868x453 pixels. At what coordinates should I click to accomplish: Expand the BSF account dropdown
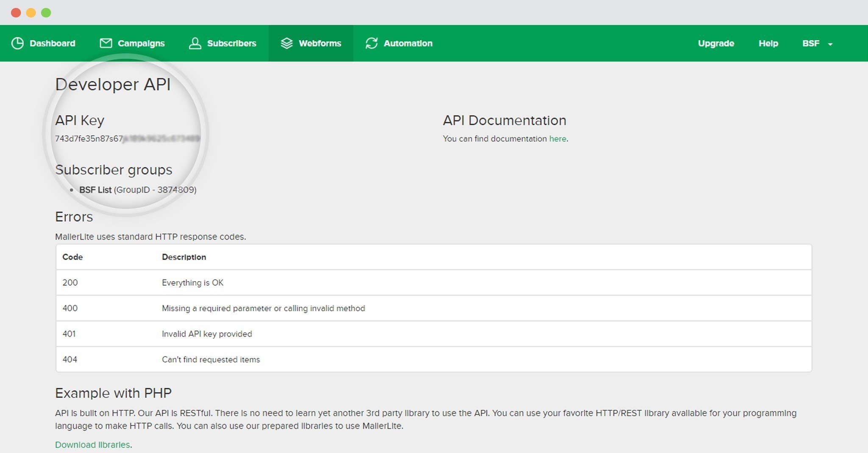click(817, 44)
